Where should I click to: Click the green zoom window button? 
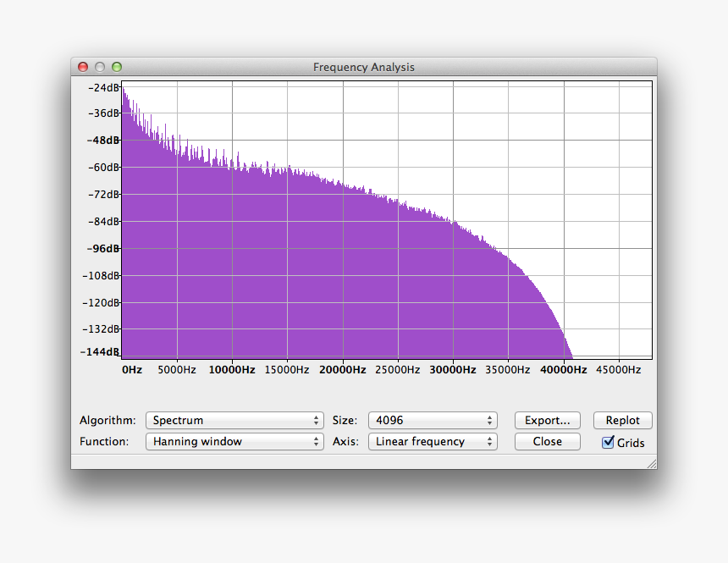(x=117, y=67)
